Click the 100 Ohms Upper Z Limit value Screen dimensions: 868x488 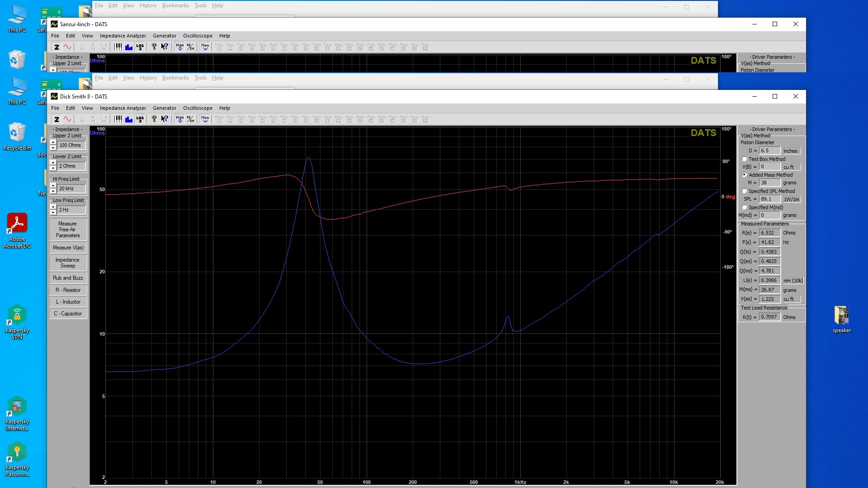pos(71,145)
